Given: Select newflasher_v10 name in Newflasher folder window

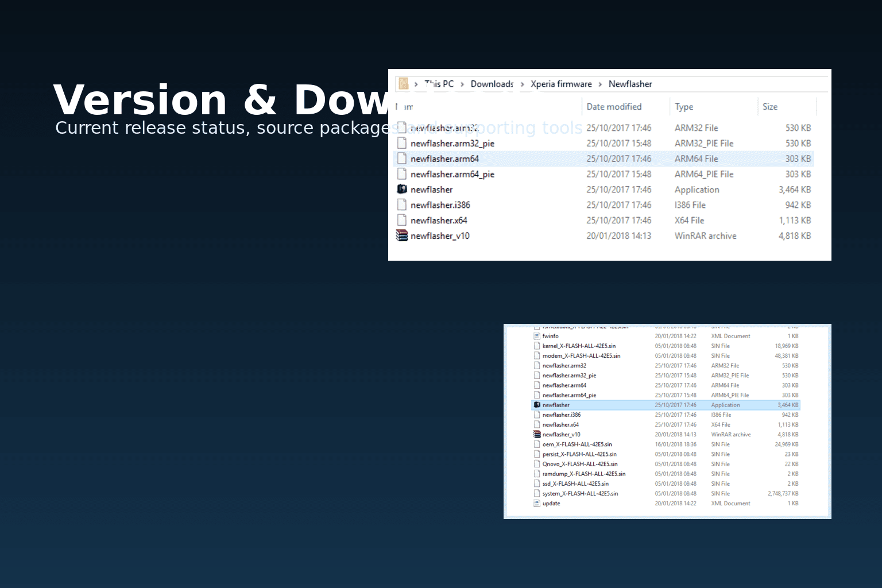Looking at the screenshot, I should coord(440,236).
